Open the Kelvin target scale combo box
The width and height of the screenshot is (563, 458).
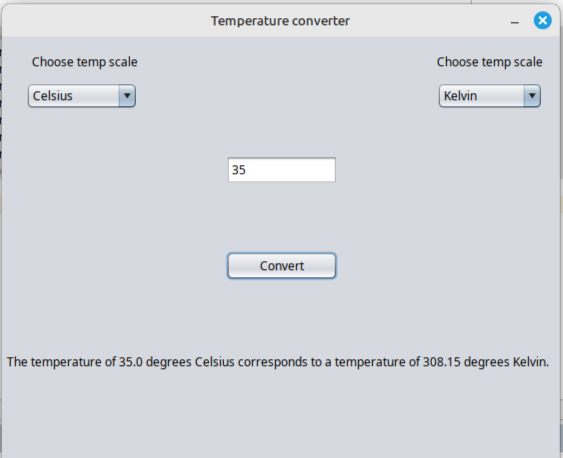tap(490, 96)
